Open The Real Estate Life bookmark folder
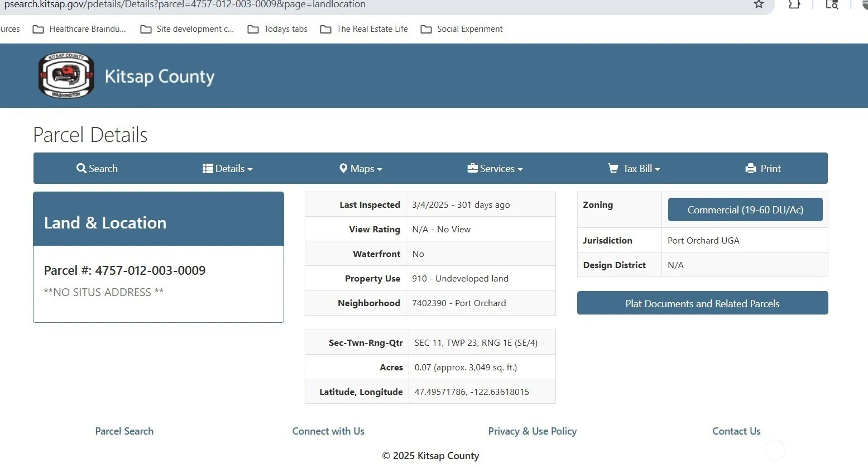The height and width of the screenshot is (467, 868). (x=364, y=29)
